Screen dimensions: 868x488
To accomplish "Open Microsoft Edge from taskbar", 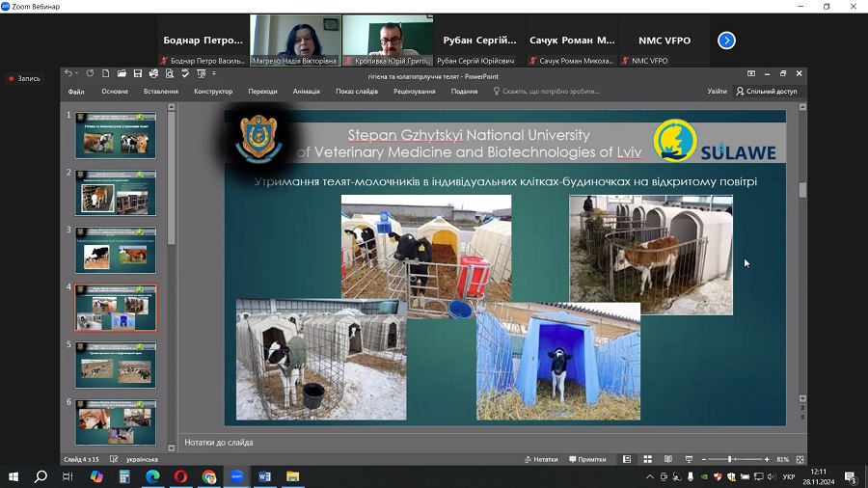I will pos(152,476).
